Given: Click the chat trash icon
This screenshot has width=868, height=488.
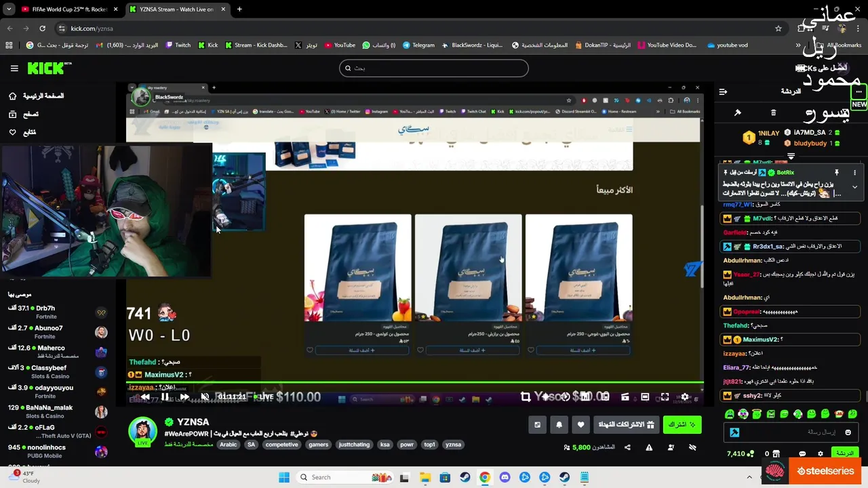Looking at the screenshot, I should 773,113.
